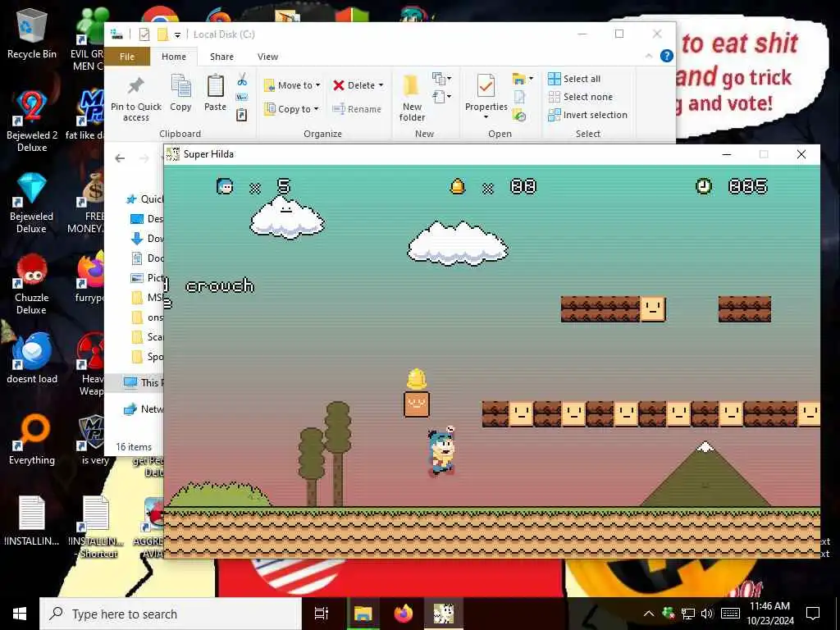Image resolution: width=840 pixels, height=630 pixels.
Task: Click the Paste shortcut icon
Action: tap(242, 115)
